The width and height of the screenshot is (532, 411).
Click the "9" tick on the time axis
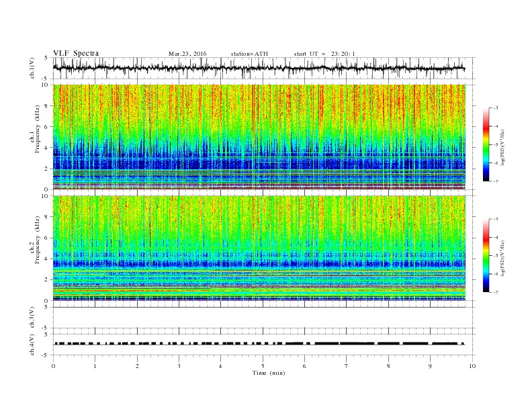pyautogui.click(x=430, y=366)
